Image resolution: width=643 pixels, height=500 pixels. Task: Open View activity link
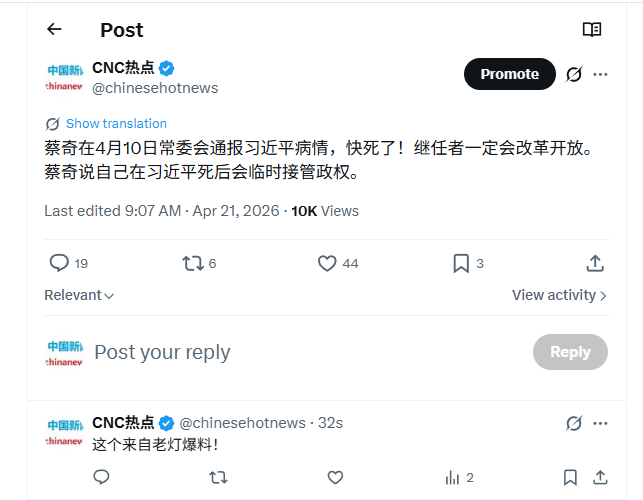[x=559, y=295]
